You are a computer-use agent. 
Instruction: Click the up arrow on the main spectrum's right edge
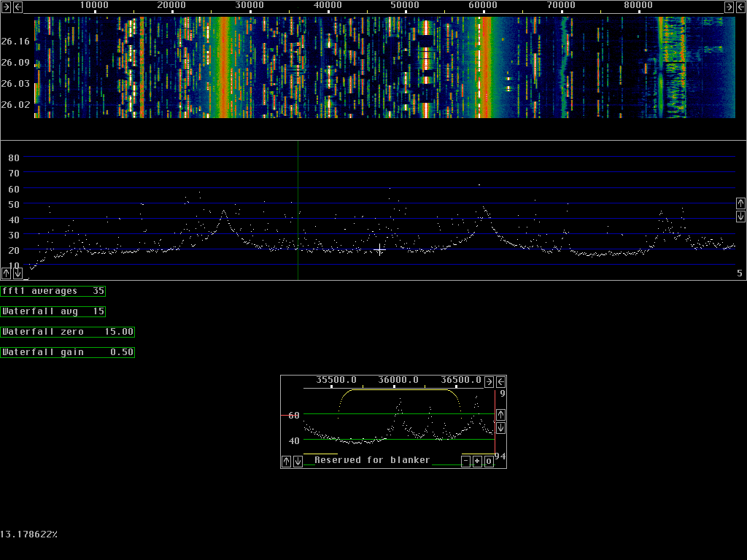741,203
